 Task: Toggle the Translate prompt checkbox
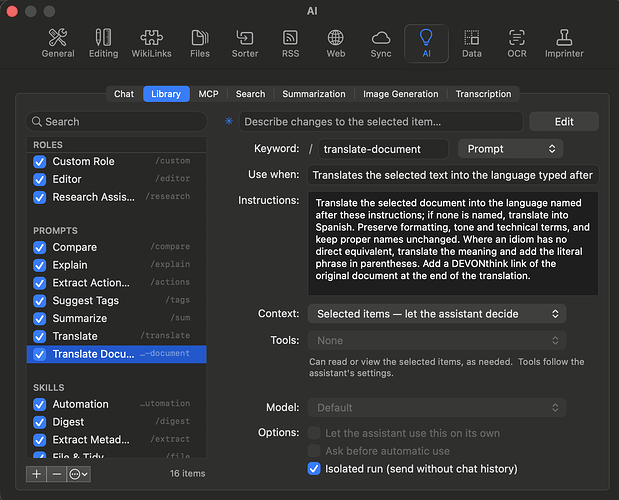(39, 336)
